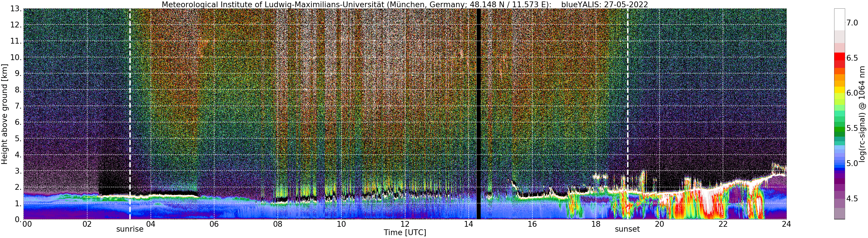The height and width of the screenshot is (238, 868).
Task: Click the 'sunset' label below the time axis
Action: pyautogui.click(x=627, y=229)
